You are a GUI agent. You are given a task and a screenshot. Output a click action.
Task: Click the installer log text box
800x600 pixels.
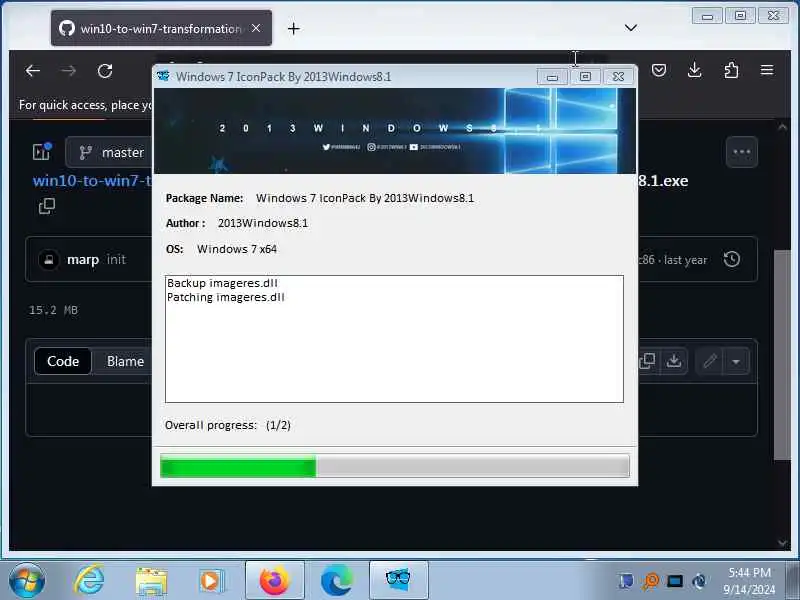tap(394, 339)
